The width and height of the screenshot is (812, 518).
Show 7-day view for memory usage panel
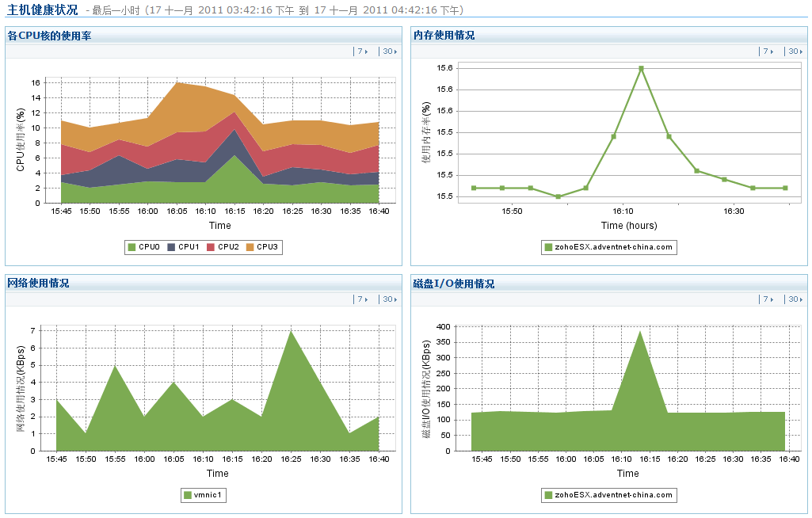[766, 51]
